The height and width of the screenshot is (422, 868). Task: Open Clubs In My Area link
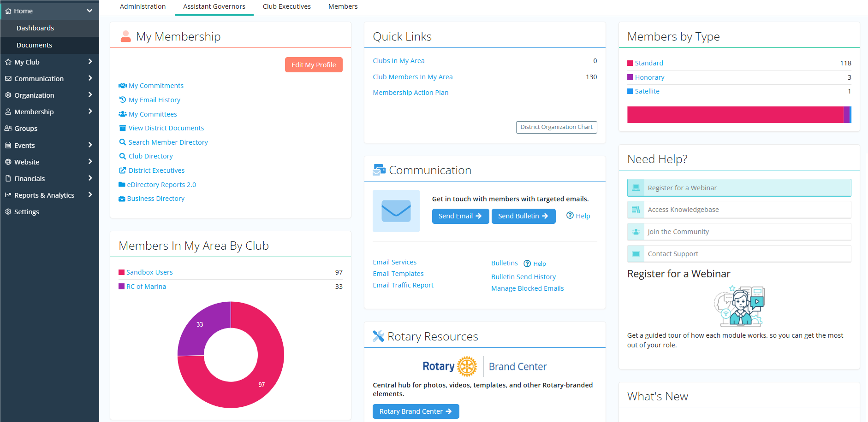tap(398, 61)
